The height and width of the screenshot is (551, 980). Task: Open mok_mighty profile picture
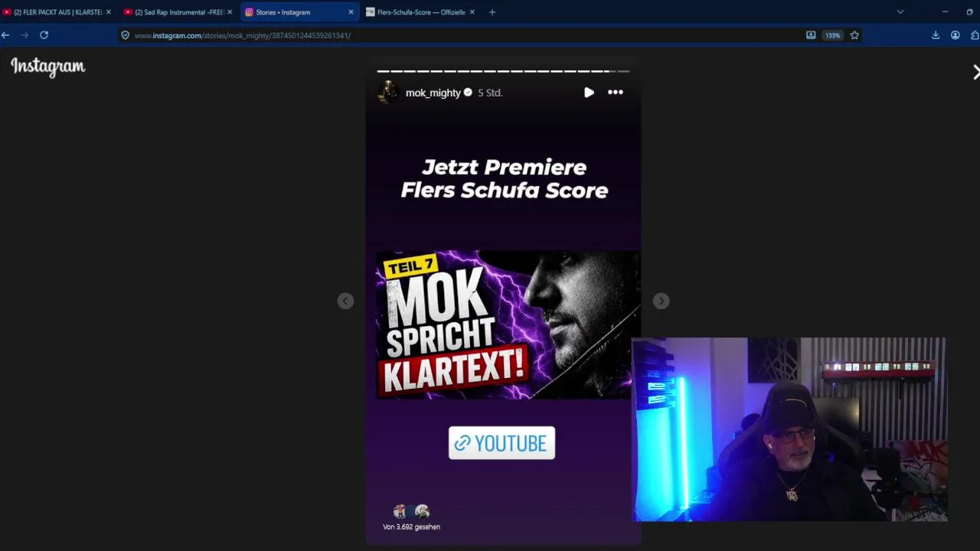coord(389,93)
